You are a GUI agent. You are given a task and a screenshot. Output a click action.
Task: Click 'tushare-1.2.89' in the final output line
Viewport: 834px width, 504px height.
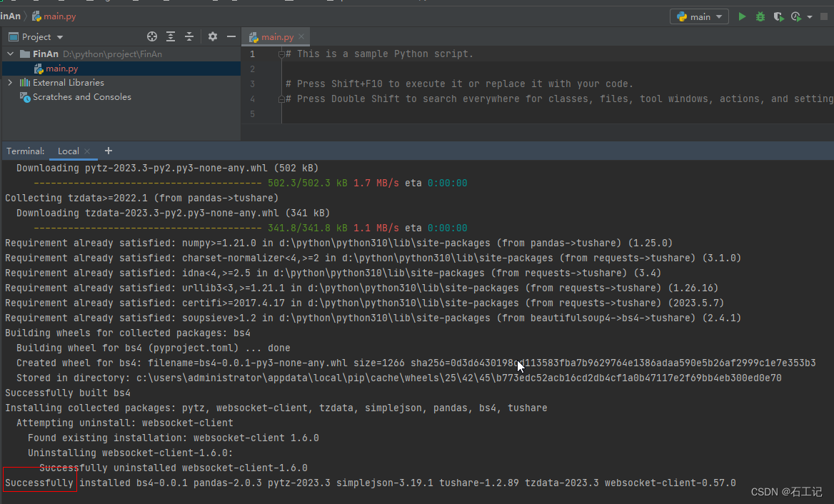[478, 483]
